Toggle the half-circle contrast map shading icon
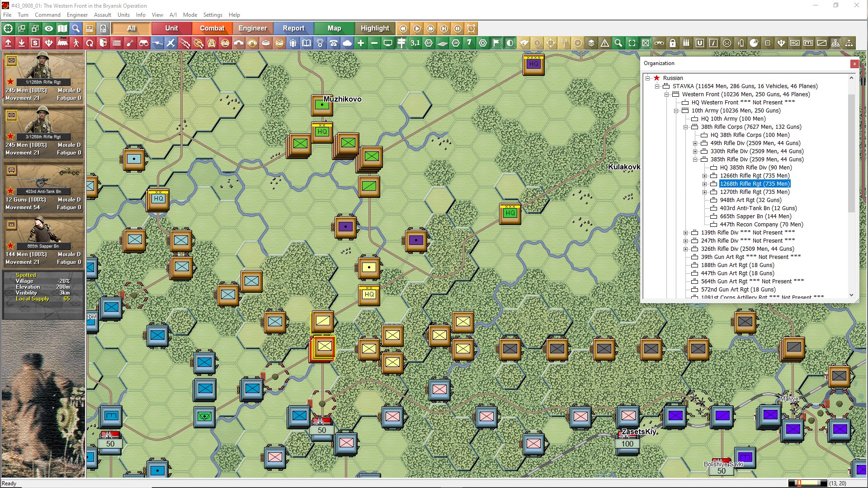Viewport: 868px width, 488px height. pos(510,43)
